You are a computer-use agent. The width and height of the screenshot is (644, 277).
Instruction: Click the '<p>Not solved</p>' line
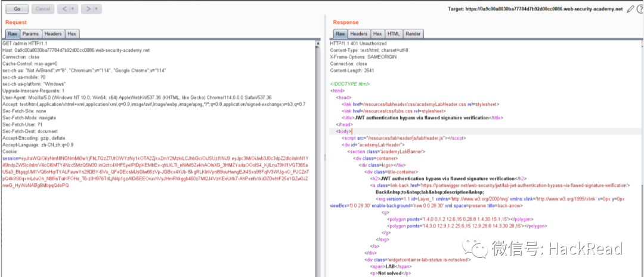(x=390, y=273)
